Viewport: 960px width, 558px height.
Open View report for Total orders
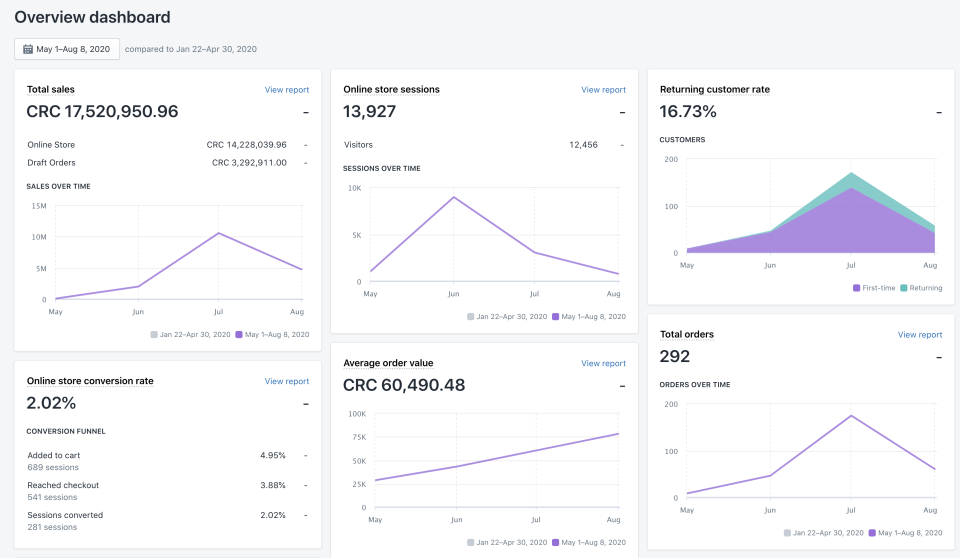tap(920, 334)
